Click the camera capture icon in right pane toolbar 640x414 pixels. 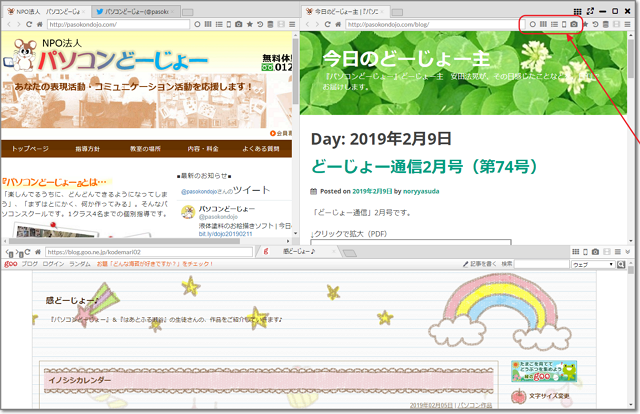coord(575,23)
